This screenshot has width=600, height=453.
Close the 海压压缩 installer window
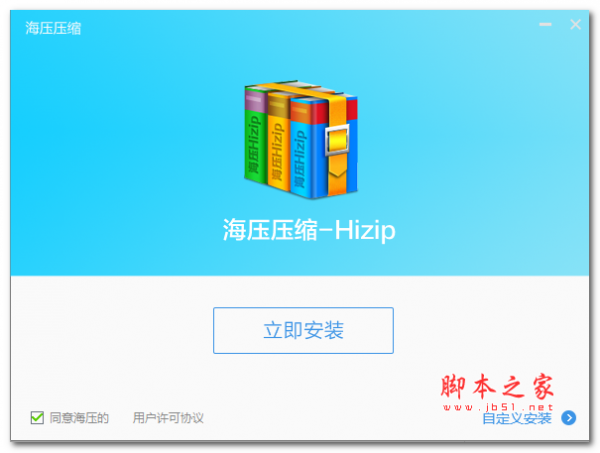[x=575, y=24]
